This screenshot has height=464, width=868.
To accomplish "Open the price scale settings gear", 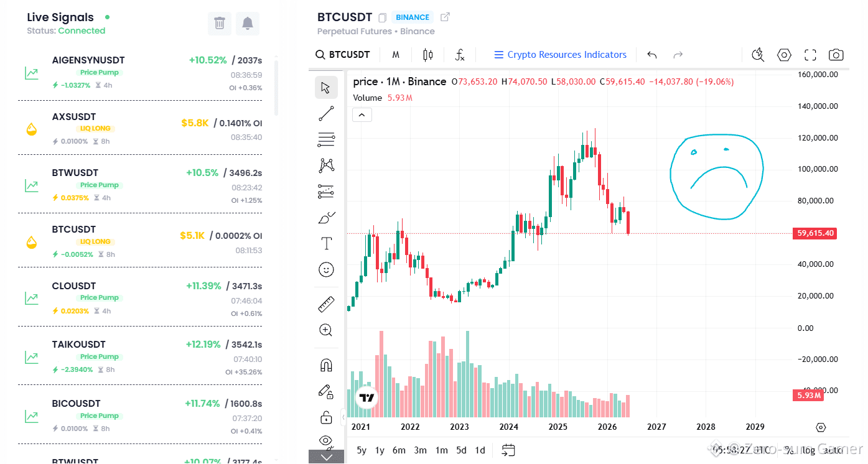I will pos(821,427).
